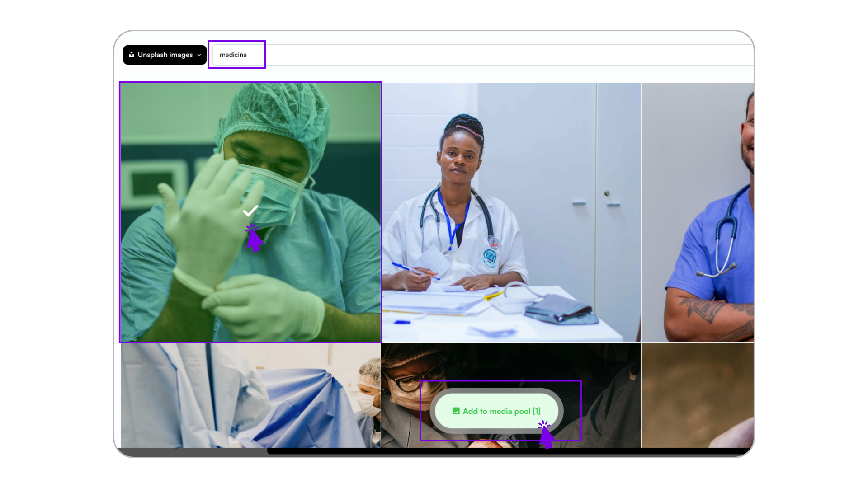Select the blurry brown photo

pyautogui.click(x=697, y=395)
